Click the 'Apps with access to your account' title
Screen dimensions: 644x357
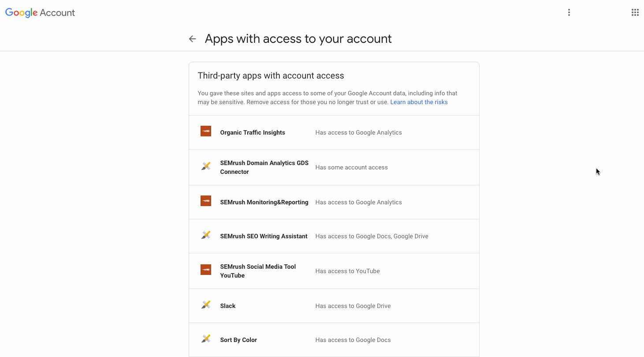[298, 39]
